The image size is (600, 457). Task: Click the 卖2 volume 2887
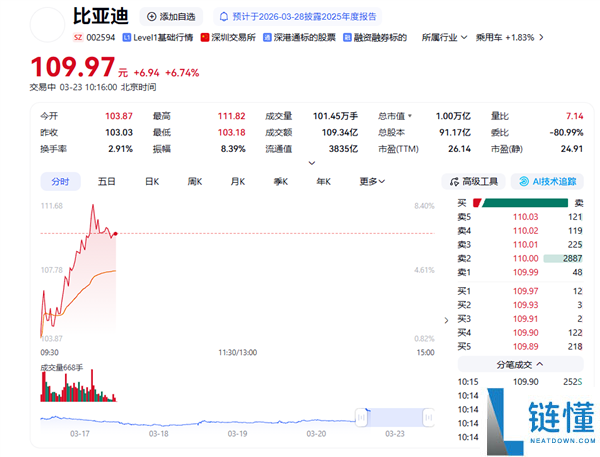(x=572, y=258)
